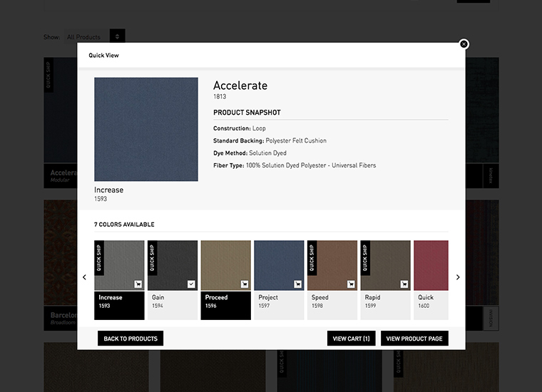
Task: Click the Product Snapshot heading
Action: (247, 113)
